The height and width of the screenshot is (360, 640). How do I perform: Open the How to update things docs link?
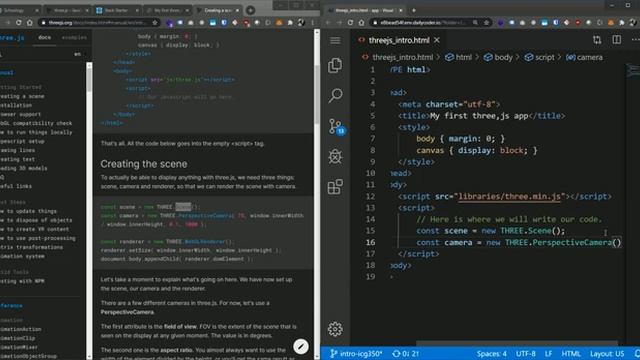tap(28, 211)
